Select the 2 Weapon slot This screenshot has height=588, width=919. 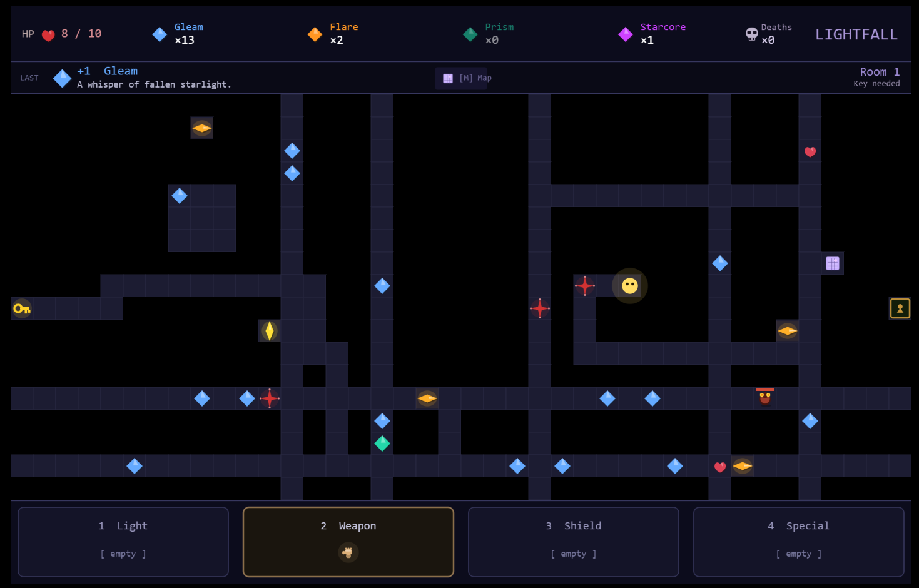(348, 542)
